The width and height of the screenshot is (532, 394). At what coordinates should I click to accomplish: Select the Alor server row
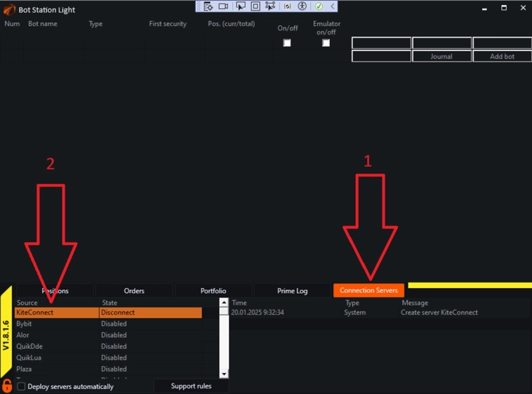[x=108, y=335]
